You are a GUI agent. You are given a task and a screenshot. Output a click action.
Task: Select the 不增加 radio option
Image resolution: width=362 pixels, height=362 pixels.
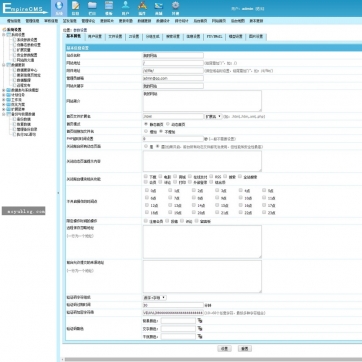(x=161, y=131)
